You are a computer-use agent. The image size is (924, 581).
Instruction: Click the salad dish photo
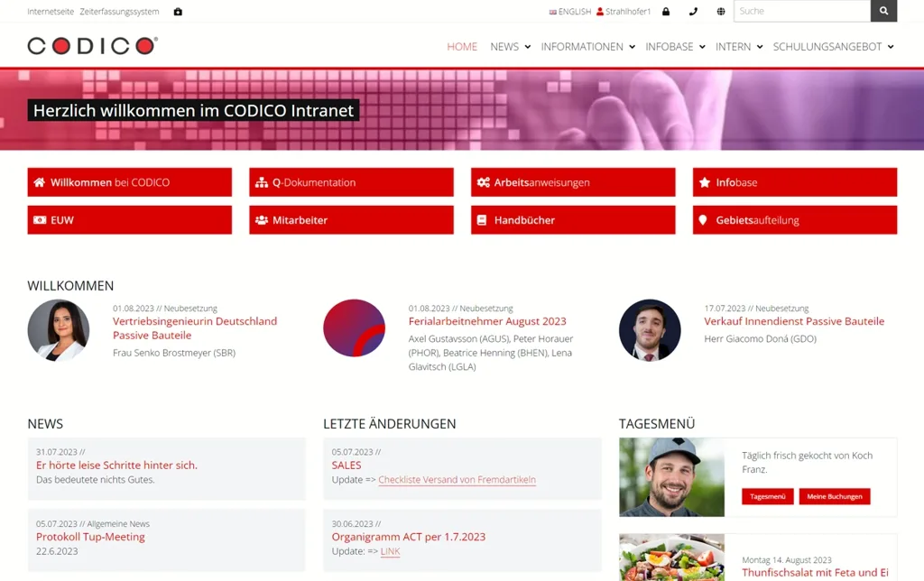(671, 558)
